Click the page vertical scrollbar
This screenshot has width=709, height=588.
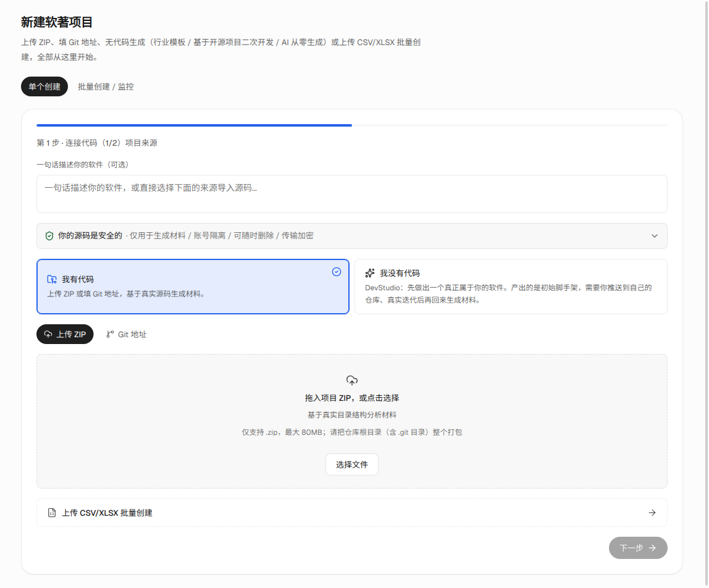(x=707, y=294)
